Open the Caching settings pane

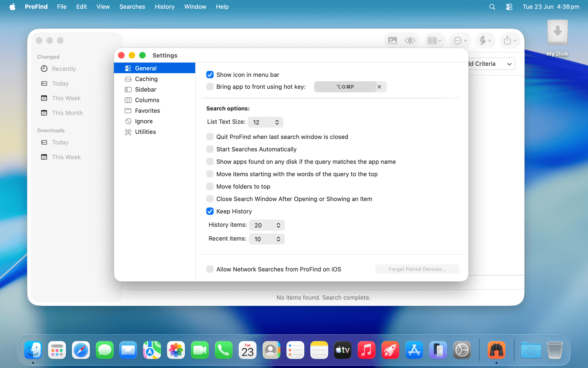155,79
